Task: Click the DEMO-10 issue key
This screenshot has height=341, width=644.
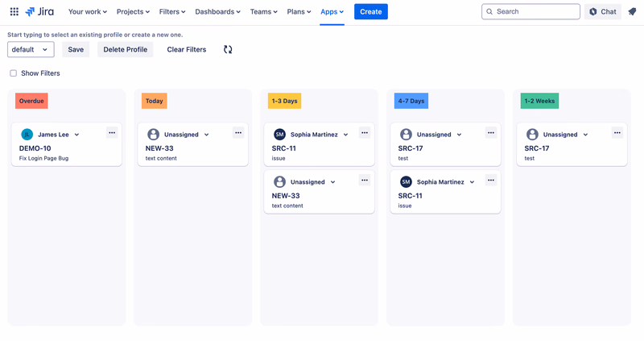Action: [35, 148]
